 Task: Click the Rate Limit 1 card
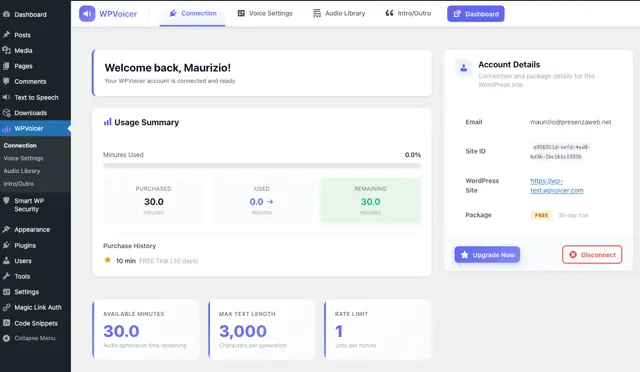378,330
